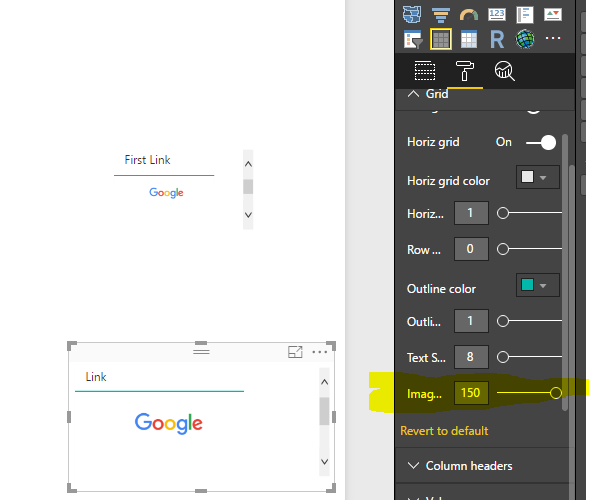
Task: Select the highlighted Table visualization icon
Action: 441,39
